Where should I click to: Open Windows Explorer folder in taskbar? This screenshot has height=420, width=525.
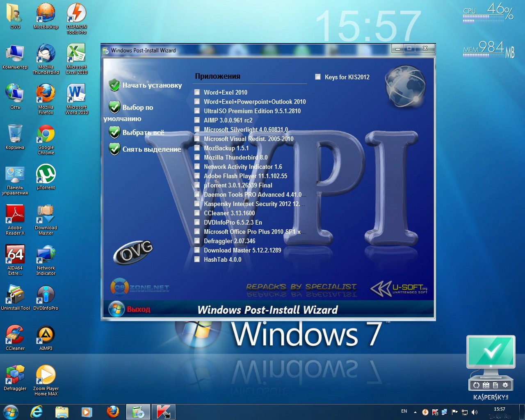tap(62, 412)
